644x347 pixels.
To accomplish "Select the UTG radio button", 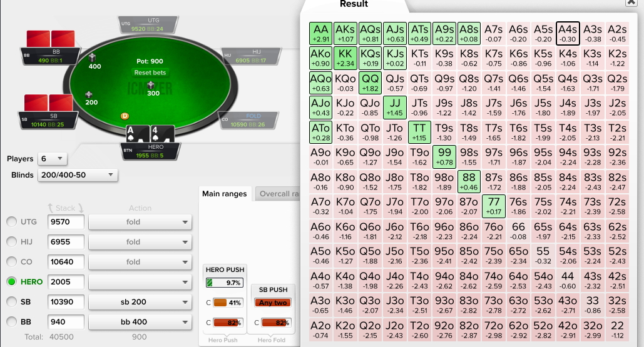I will 11,222.
